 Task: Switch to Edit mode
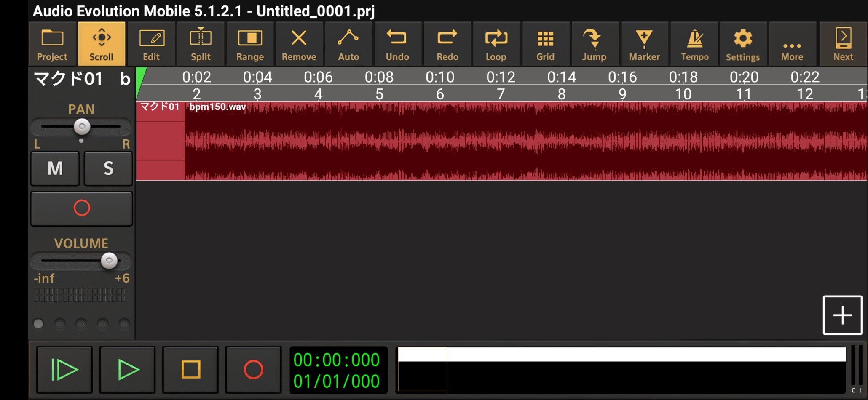point(151,44)
